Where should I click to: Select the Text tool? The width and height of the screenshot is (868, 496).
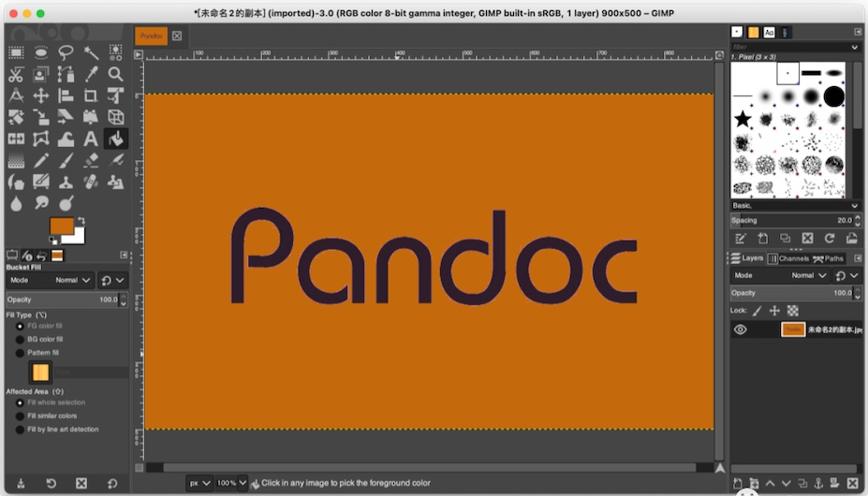pos(91,139)
